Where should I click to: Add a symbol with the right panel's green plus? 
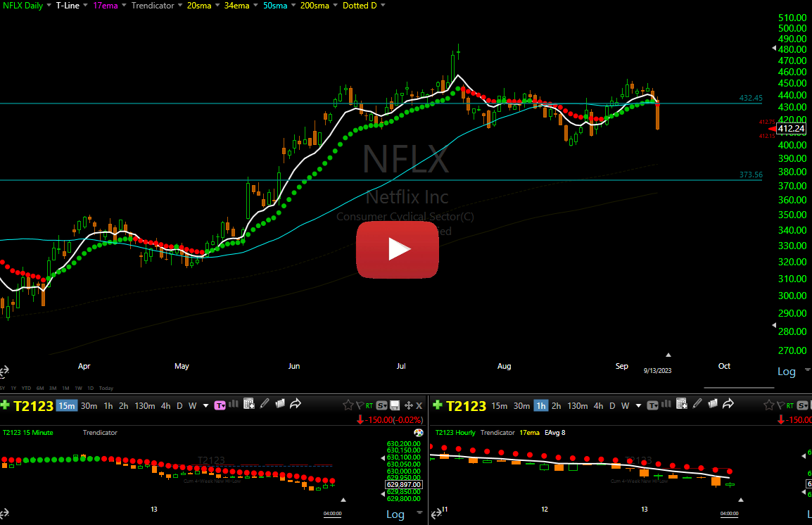(x=438, y=405)
